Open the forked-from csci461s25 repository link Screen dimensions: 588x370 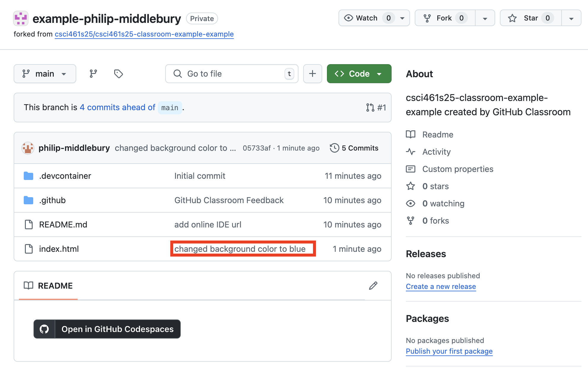coord(144,34)
